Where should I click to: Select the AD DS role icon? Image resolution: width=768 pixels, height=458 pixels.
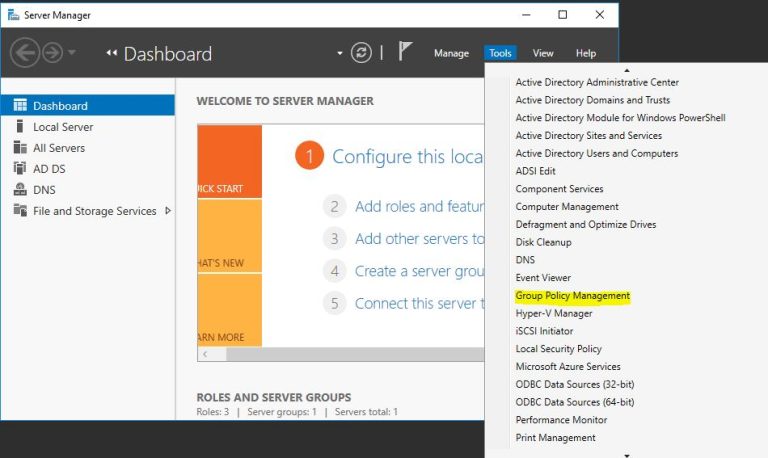point(20,169)
